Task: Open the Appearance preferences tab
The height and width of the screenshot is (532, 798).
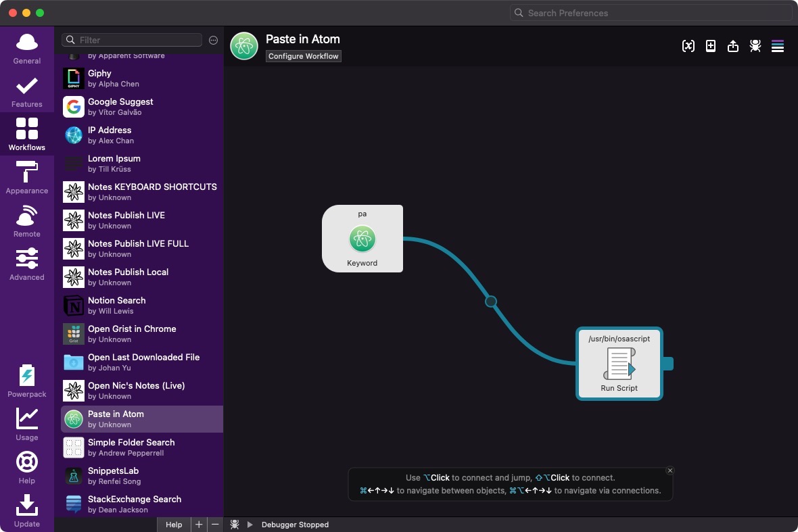Action: tap(27, 178)
